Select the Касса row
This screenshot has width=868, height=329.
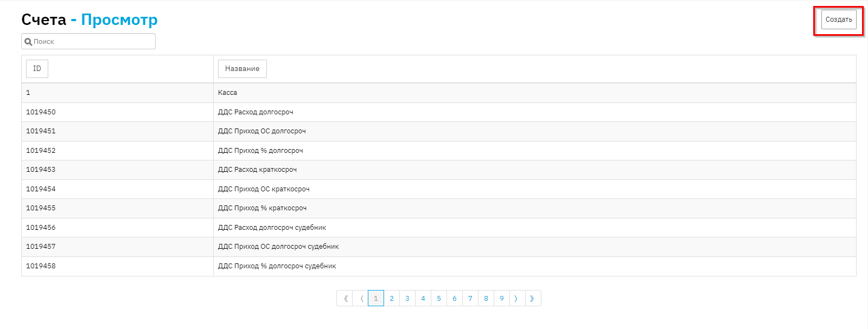tap(228, 93)
